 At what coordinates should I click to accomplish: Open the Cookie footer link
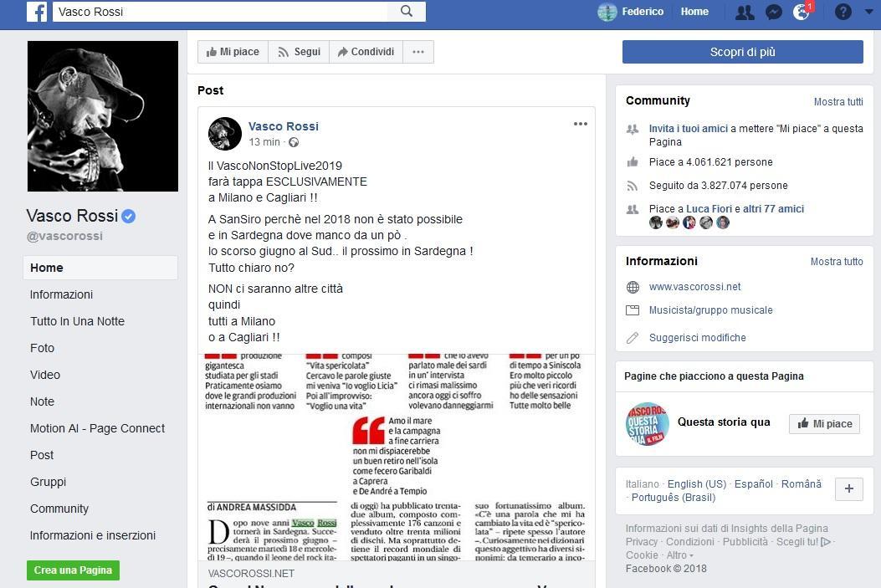pos(642,555)
